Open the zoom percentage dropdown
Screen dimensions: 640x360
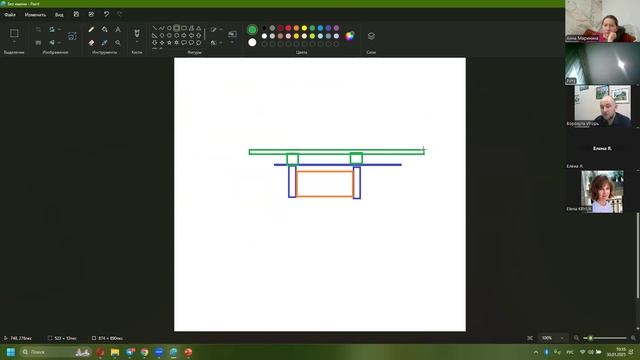pyautogui.click(x=553, y=338)
